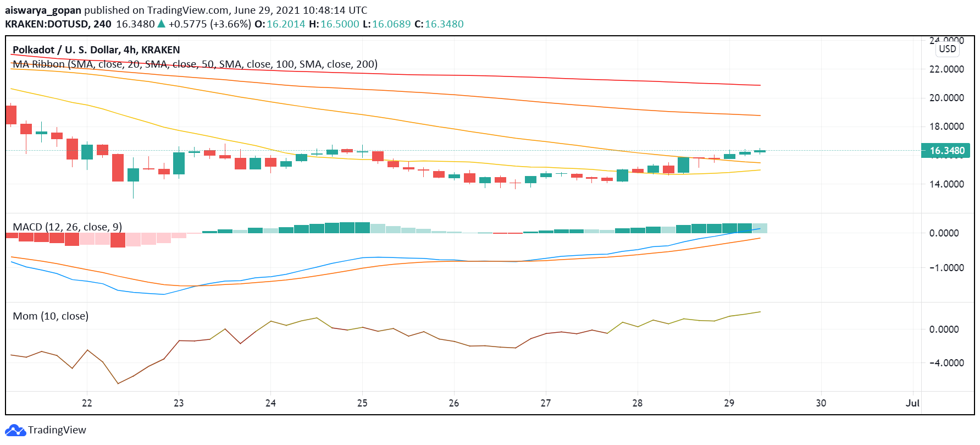Select the Mom (10, close) indicator legend
This screenshot has width=980, height=445.
tap(51, 316)
